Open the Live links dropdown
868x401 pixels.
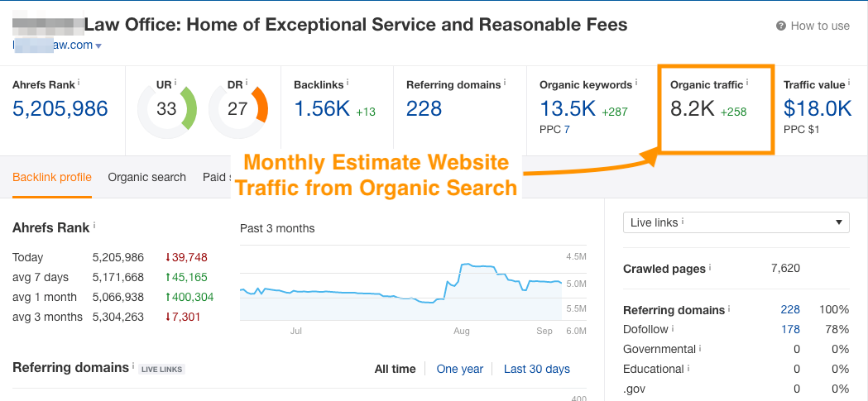point(736,222)
